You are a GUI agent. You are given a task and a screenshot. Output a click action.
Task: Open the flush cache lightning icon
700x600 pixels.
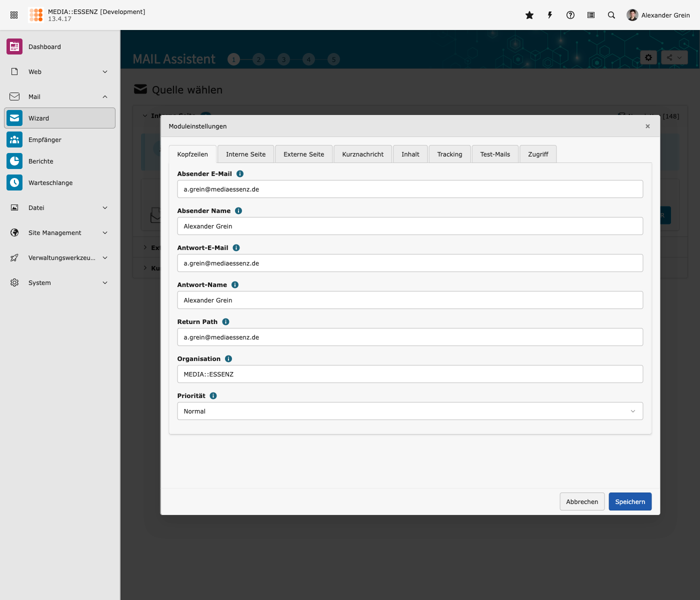click(550, 15)
